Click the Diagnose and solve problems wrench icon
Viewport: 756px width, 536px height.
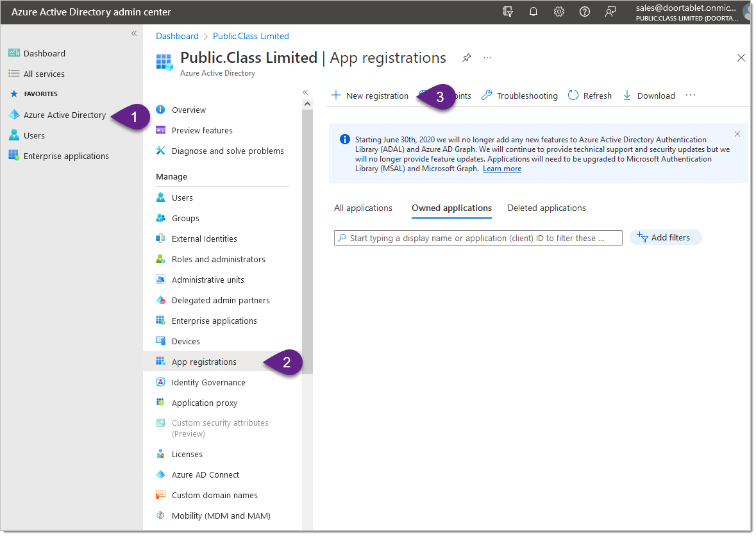pos(160,151)
